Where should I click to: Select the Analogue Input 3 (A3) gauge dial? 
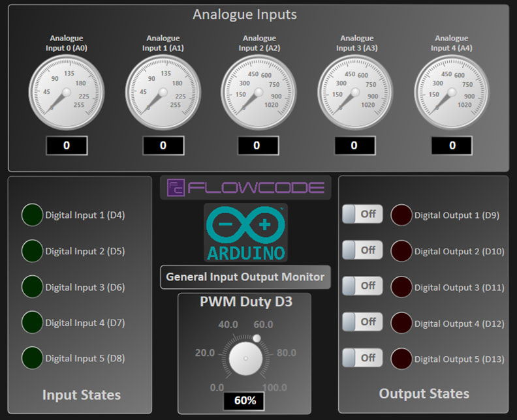355,92
